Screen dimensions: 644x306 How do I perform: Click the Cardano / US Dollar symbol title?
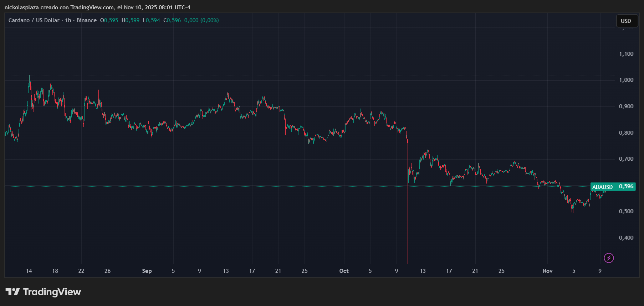tap(34, 20)
